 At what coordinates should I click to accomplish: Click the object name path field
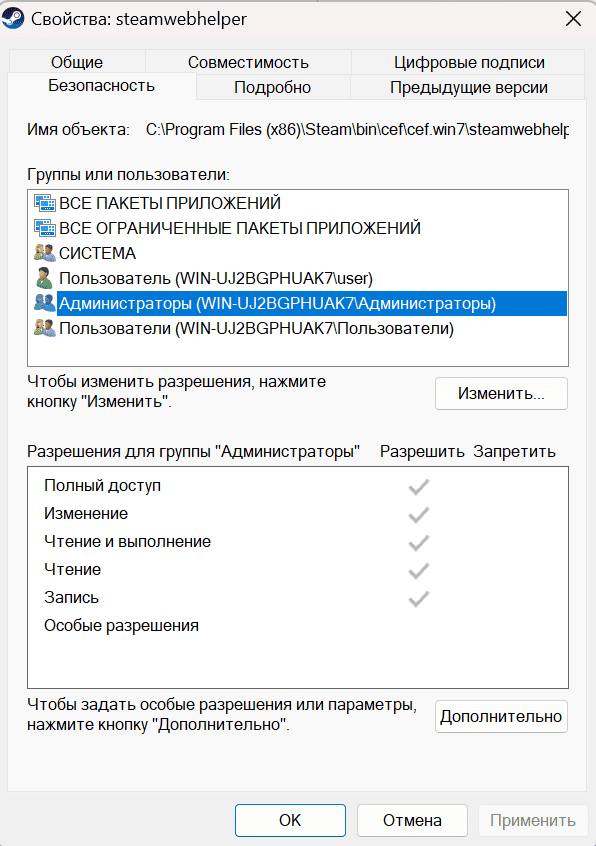357,129
